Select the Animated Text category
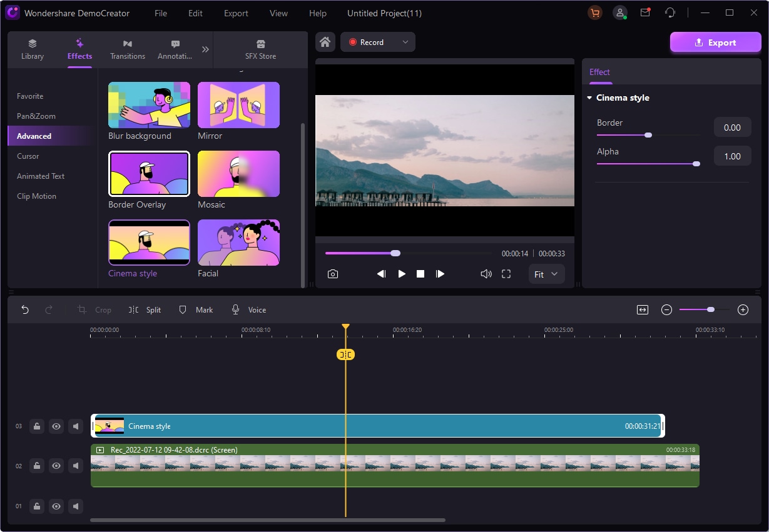The image size is (769, 532). tap(41, 176)
